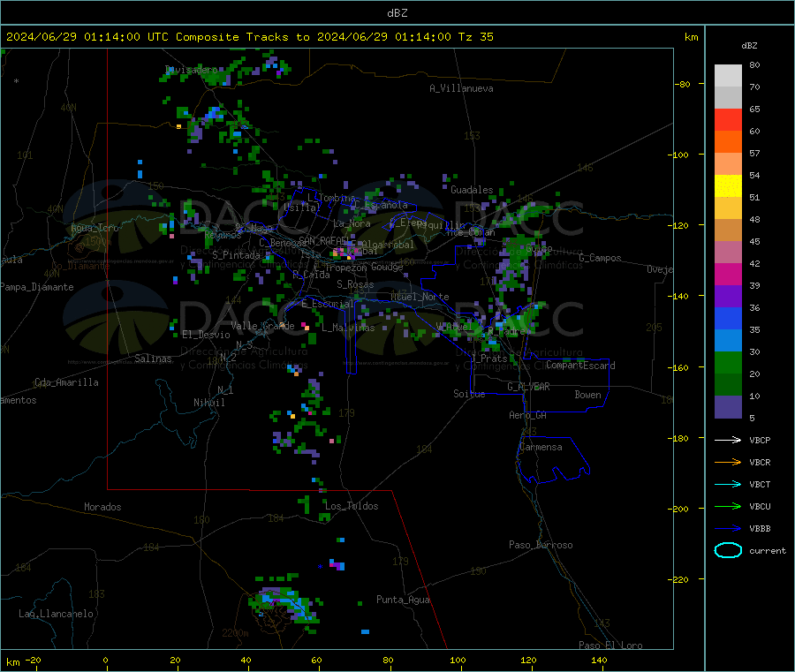Select the magenta 39-42 dBZ swatch
The image size is (795, 672).
click(x=728, y=275)
